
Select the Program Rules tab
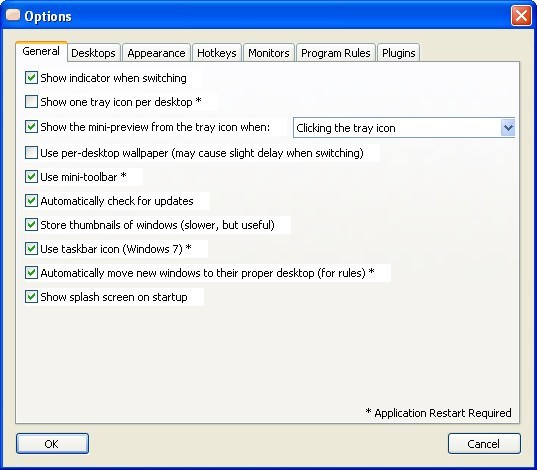point(336,53)
